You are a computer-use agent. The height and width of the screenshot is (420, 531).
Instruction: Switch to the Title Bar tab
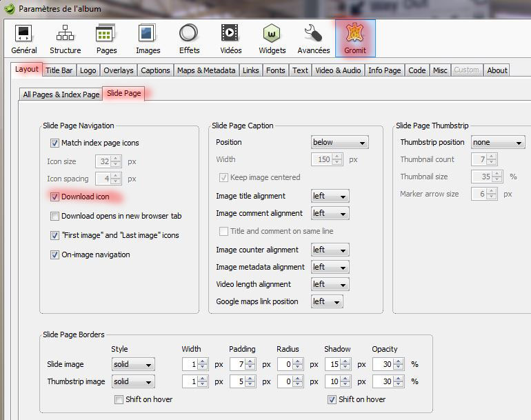(59, 70)
